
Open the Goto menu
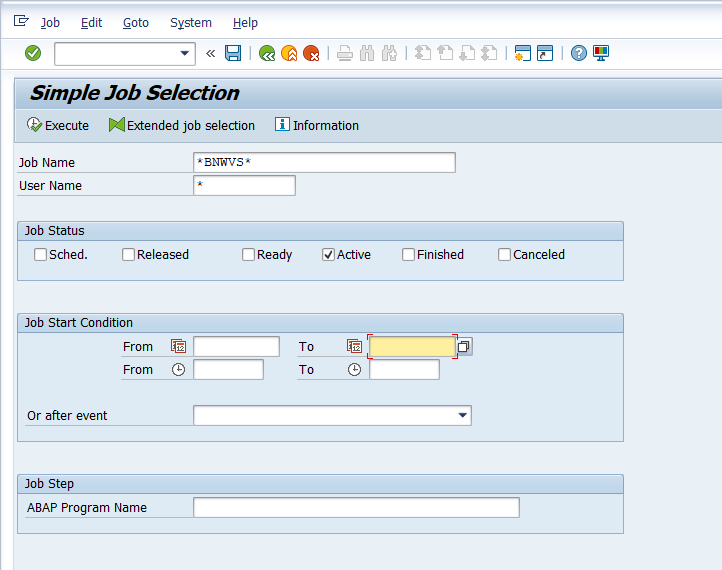pos(135,22)
